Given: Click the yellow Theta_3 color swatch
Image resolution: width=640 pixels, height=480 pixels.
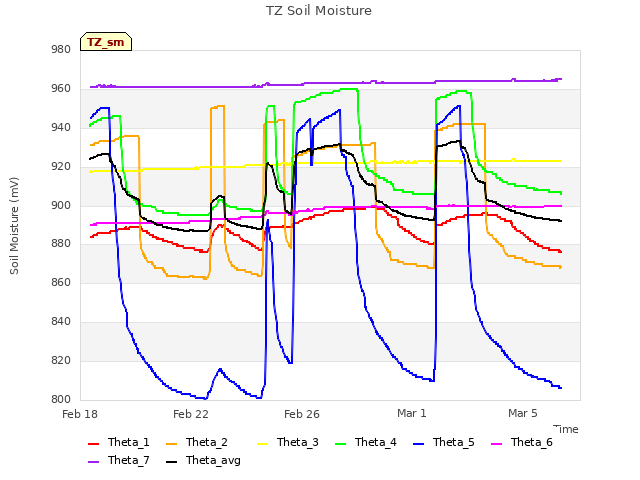Looking at the screenshot, I should [x=262, y=444].
